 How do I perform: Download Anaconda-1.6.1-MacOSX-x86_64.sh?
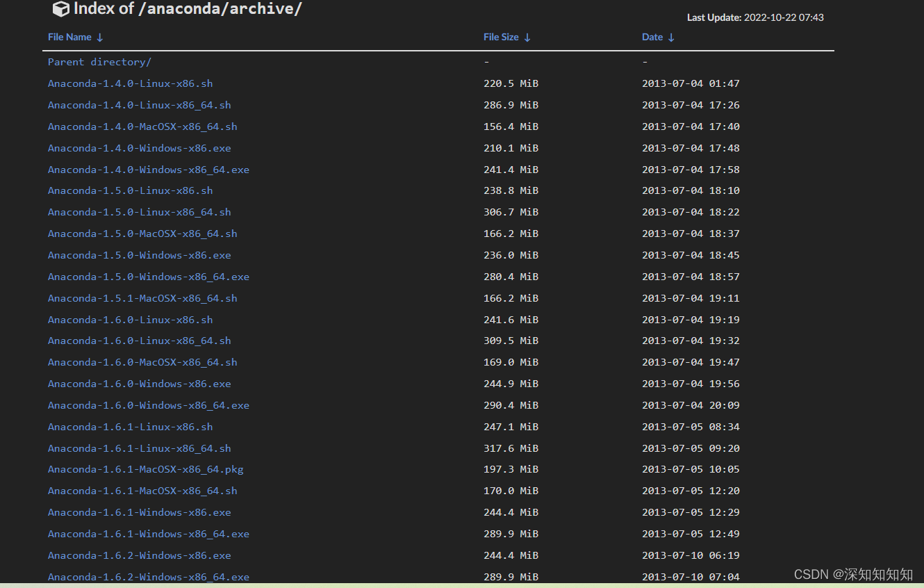(142, 491)
